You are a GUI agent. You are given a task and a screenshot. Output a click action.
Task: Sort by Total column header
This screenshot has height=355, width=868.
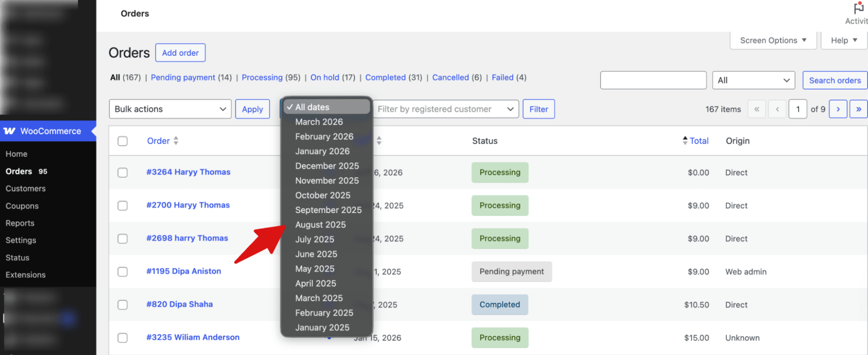(x=699, y=141)
